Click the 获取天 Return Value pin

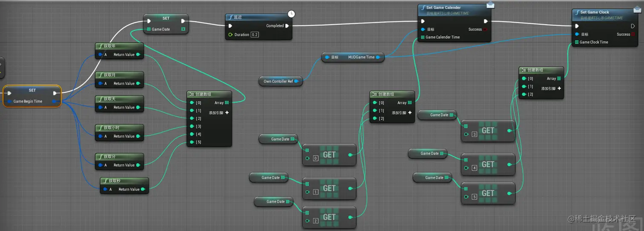(x=138, y=107)
